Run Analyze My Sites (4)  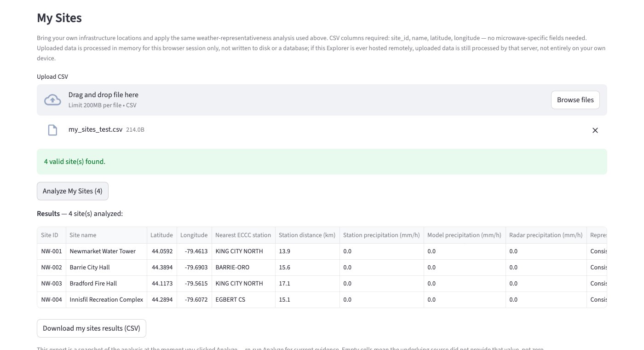pyautogui.click(x=73, y=191)
